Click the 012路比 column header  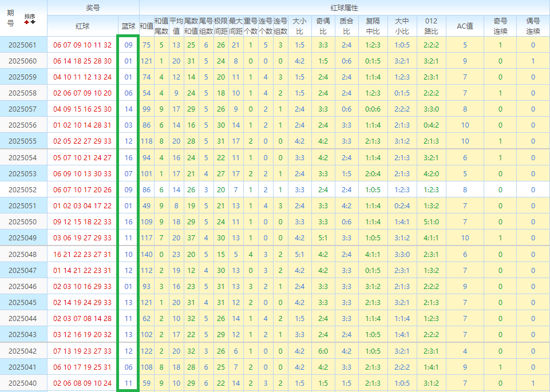(x=432, y=26)
